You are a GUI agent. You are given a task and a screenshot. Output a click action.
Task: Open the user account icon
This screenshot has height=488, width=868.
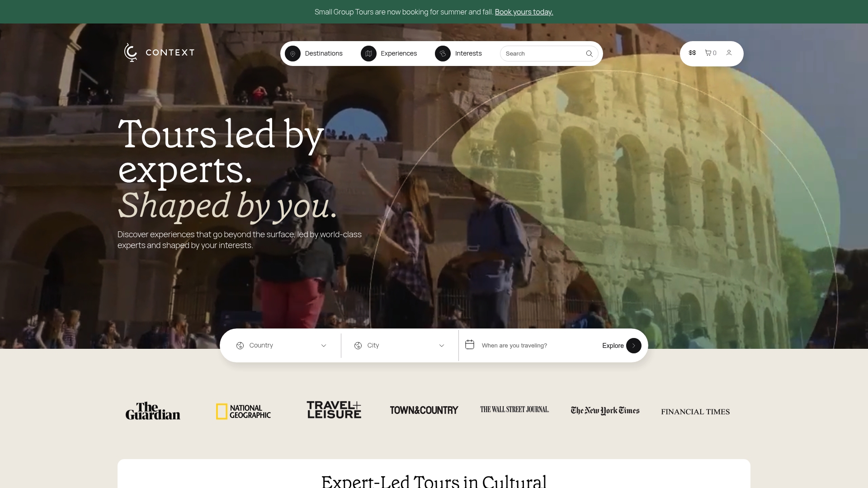click(729, 53)
